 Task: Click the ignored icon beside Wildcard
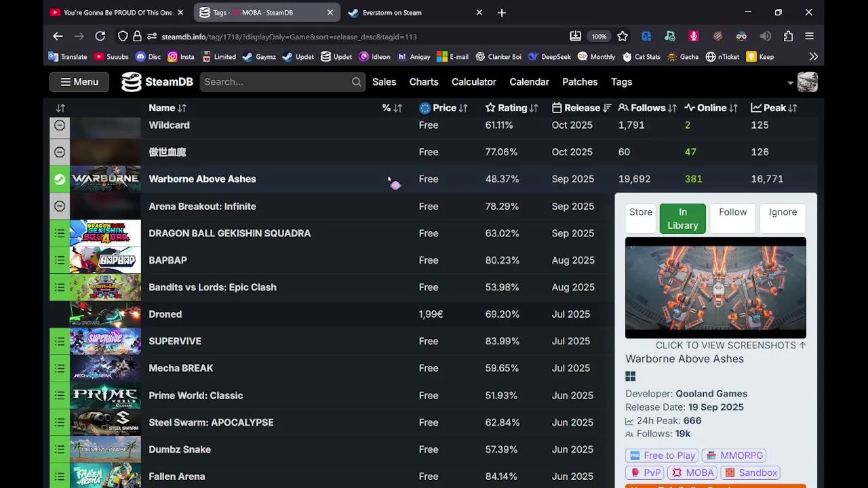coord(60,125)
